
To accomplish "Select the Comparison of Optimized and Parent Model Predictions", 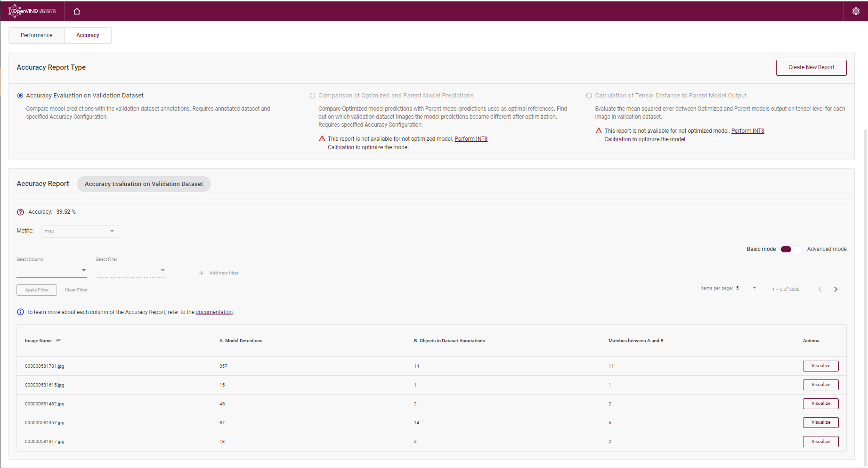I will click(x=312, y=95).
